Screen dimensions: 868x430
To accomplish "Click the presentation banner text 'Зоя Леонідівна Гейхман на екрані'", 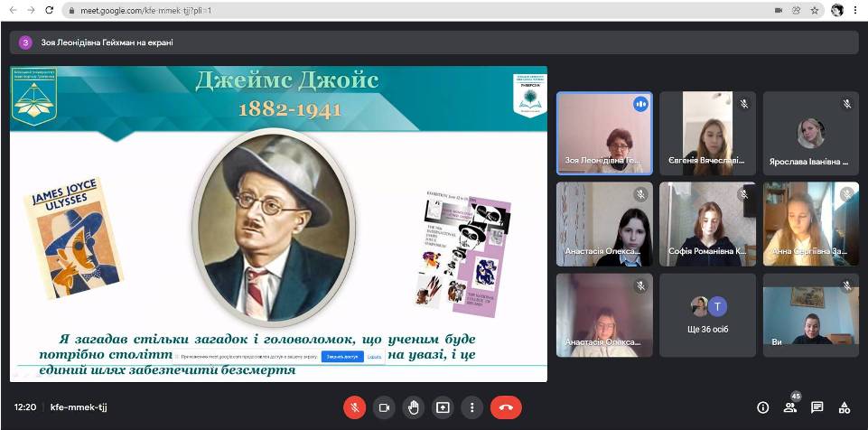I will coord(107,42).
